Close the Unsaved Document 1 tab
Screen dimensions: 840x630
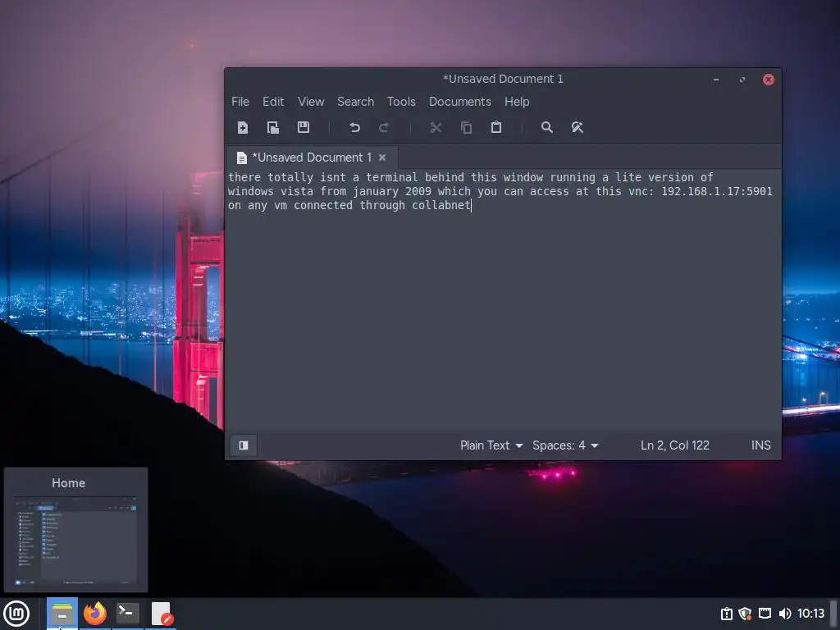(x=382, y=157)
